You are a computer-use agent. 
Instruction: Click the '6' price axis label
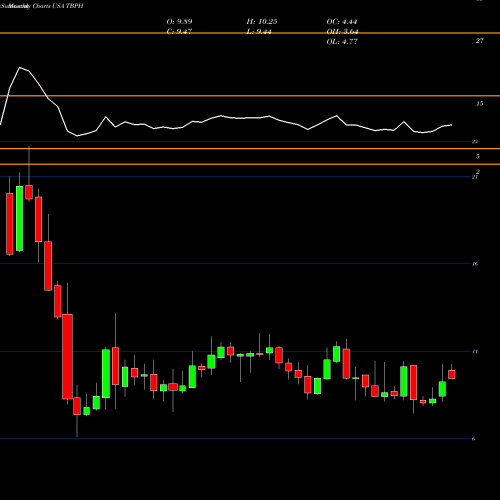474,439
